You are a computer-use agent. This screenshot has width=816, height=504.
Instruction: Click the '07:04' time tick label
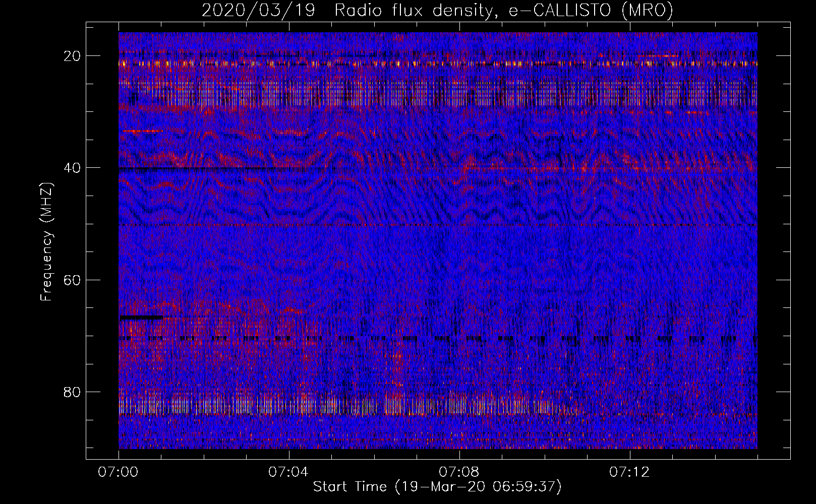[x=289, y=472]
